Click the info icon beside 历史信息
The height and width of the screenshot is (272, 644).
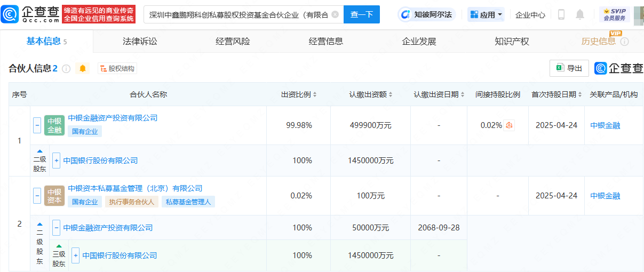coord(624,42)
